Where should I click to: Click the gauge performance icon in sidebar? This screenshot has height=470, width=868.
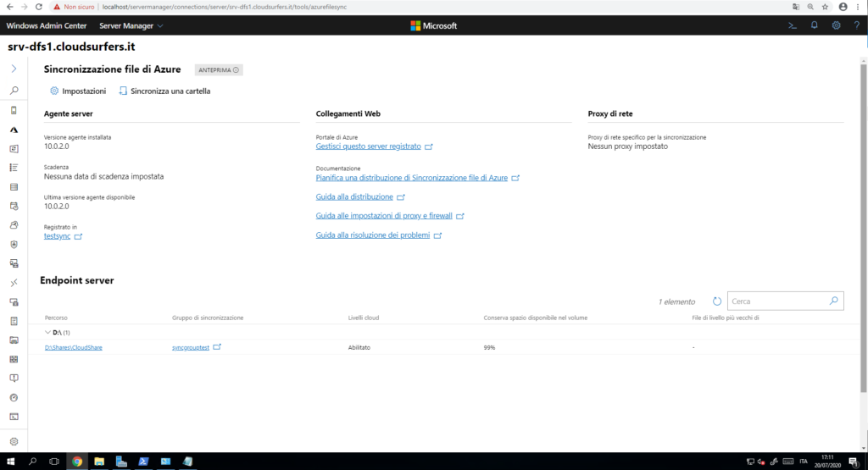click(x=14, y=397)
